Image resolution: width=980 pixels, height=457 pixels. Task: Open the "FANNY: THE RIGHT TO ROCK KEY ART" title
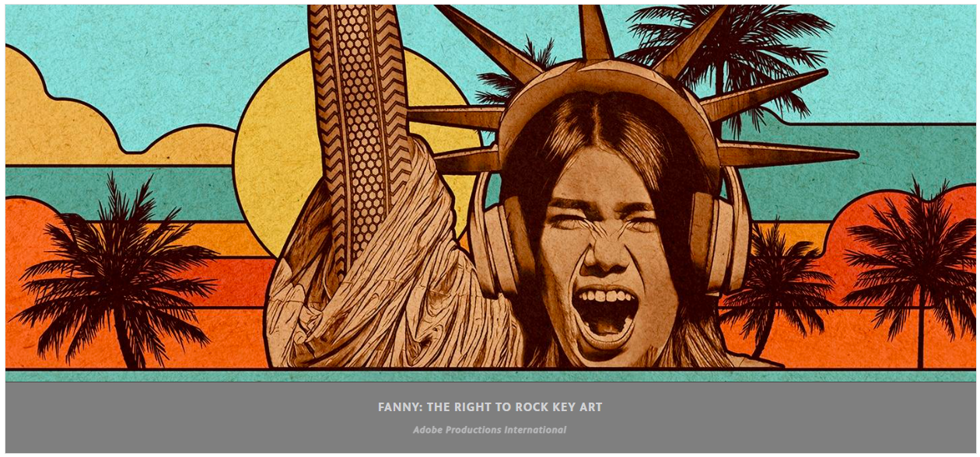490,406
